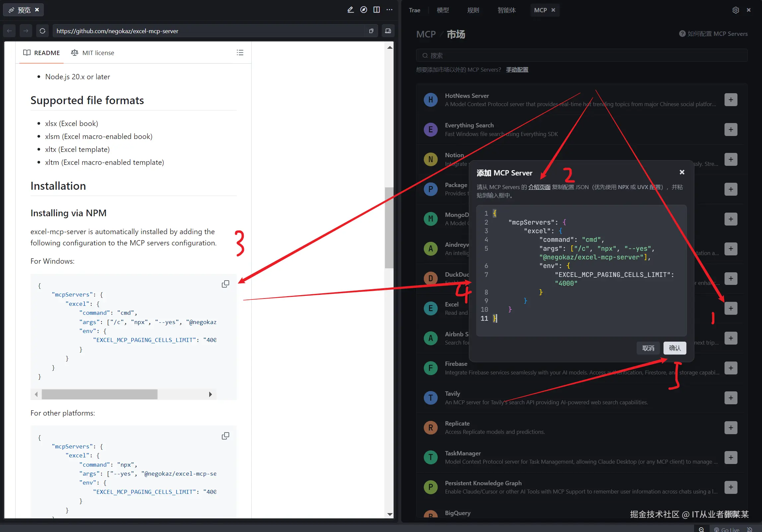Click the browser refresh icon

[42, 31]
